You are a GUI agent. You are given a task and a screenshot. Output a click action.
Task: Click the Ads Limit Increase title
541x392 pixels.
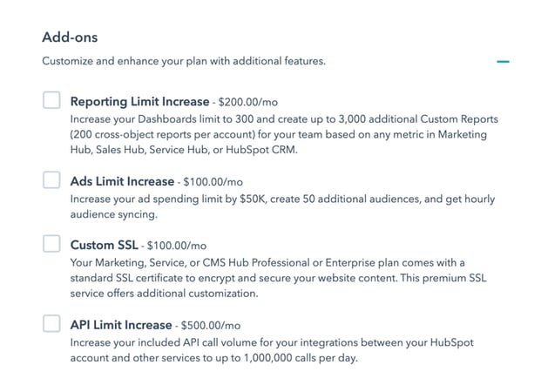click(122, 181)
